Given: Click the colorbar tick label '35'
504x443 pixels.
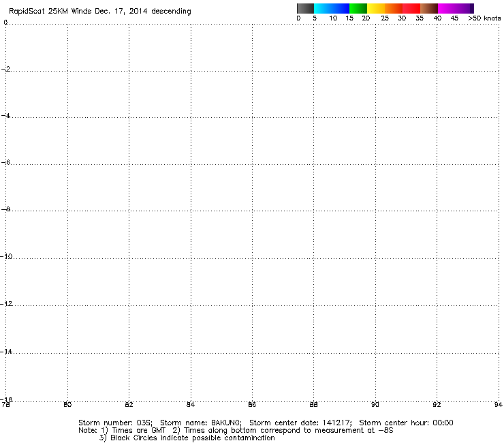Looking at the screenshot, I should click(420, 18).
